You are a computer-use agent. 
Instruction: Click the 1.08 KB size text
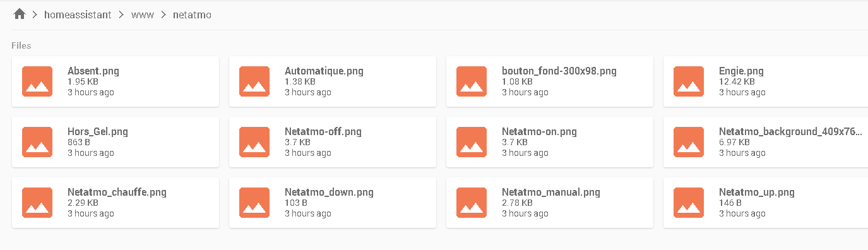pyautogui.click(x=517, y=82)
